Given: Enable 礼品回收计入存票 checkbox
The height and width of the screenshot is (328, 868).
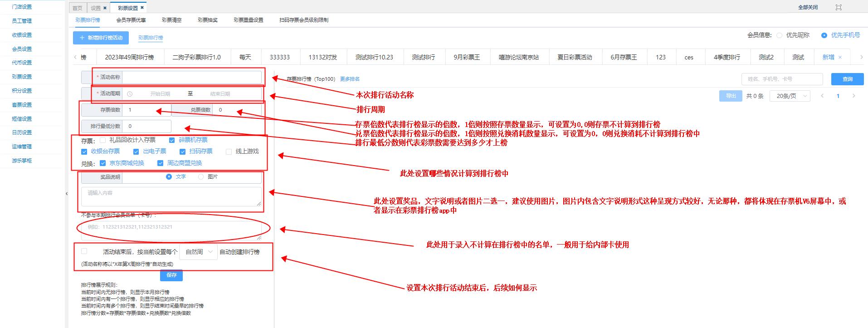Looking at the screenshot, I should 102,140.
